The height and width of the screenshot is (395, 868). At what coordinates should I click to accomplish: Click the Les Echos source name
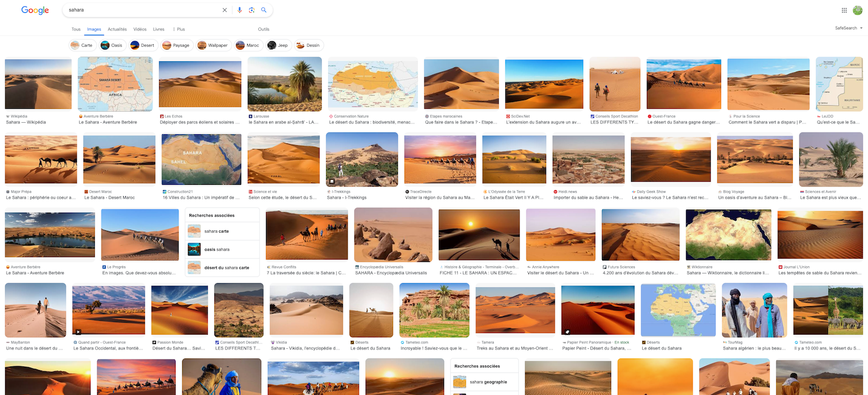click(x=174, y=116)
